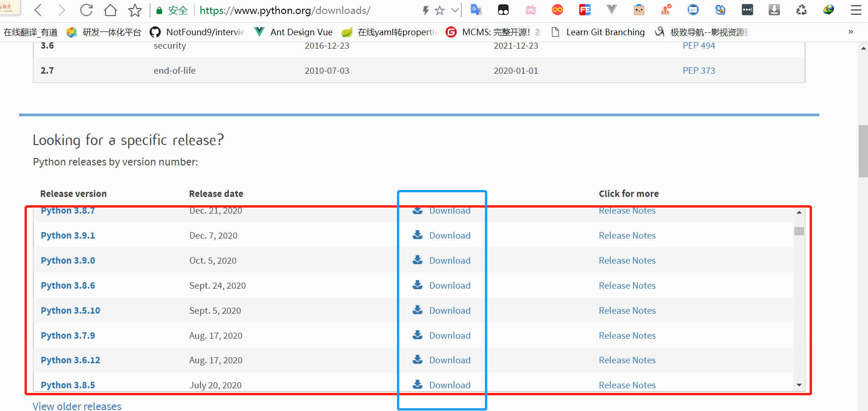Click the Download link for Python 3.9.1
The width and height of the screenshot is (868, 411).
(x=441, y=235)
